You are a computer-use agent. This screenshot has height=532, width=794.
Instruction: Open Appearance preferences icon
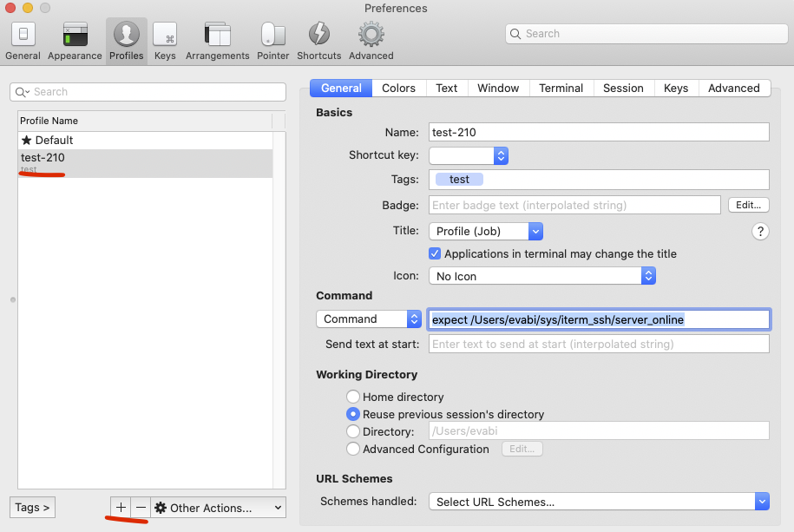75,42
